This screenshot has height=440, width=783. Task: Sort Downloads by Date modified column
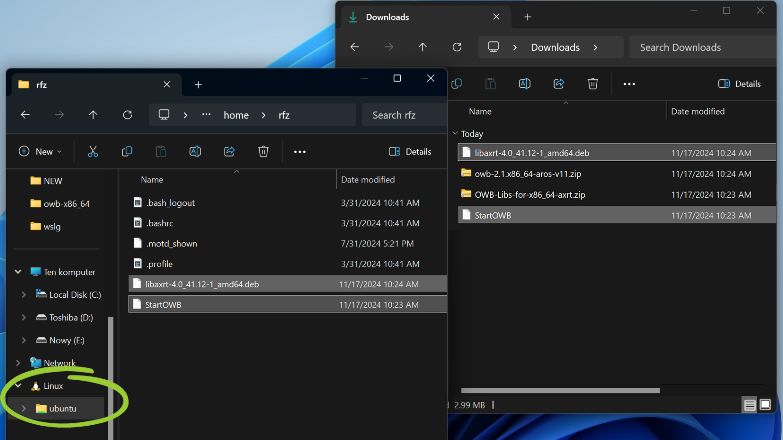(698, 111)
